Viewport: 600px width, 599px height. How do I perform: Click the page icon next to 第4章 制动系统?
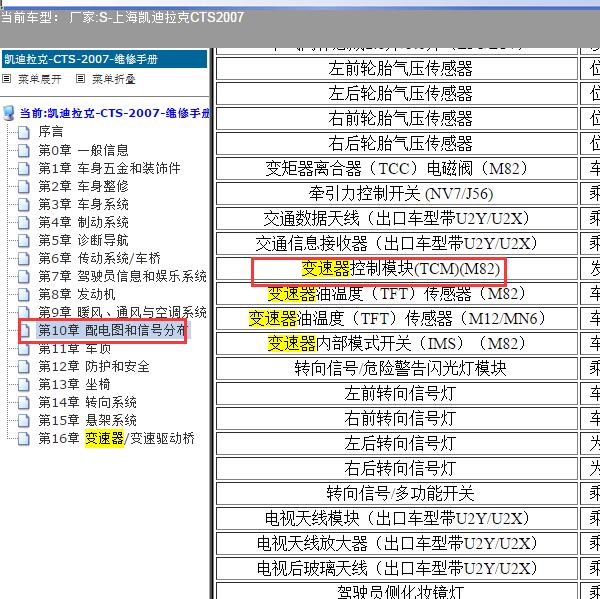pos(24,222)
